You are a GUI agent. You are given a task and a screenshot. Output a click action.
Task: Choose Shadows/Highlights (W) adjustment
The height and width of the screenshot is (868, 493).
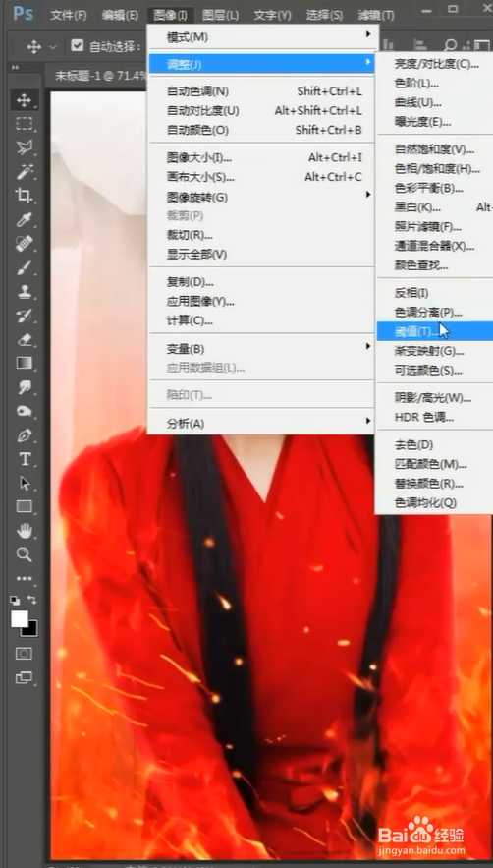[x=435, y=398]
